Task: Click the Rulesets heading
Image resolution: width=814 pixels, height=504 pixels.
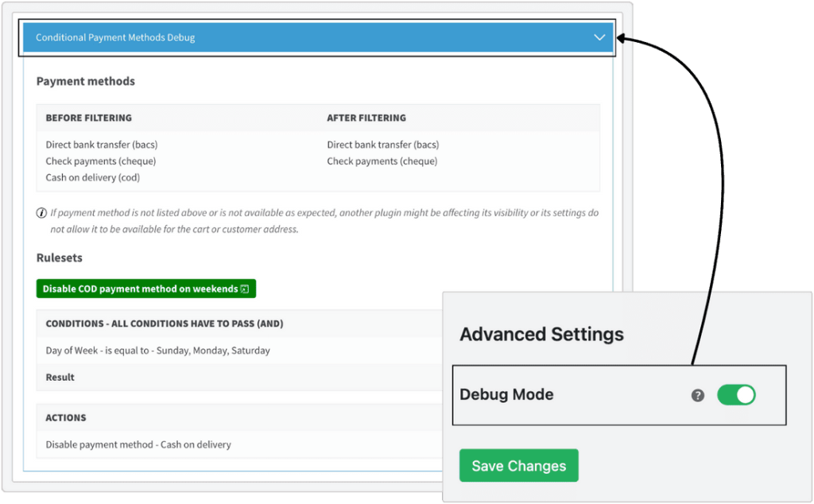Action: (x=59, y=258)
